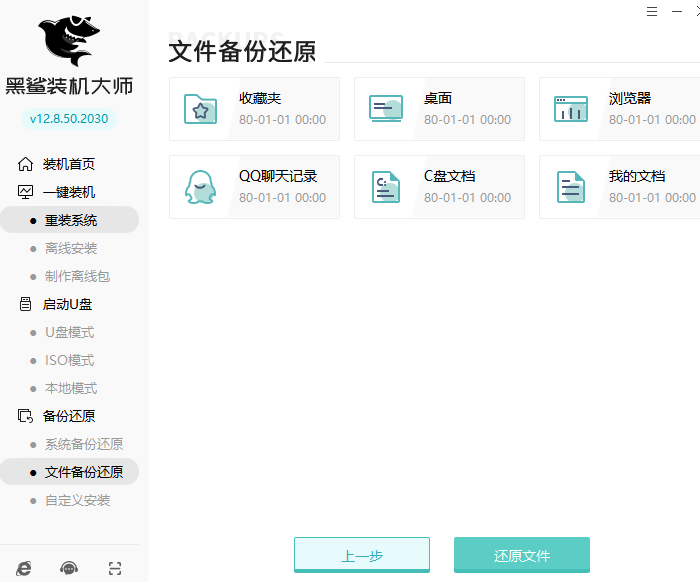
Task: Click the date under C盘文档
Action: [467, 198]
